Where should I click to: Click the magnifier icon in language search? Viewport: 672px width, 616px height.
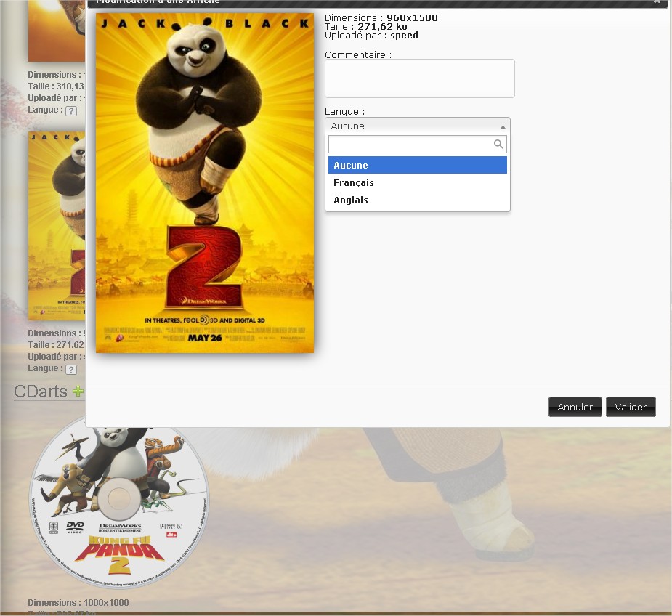(498, 145)
